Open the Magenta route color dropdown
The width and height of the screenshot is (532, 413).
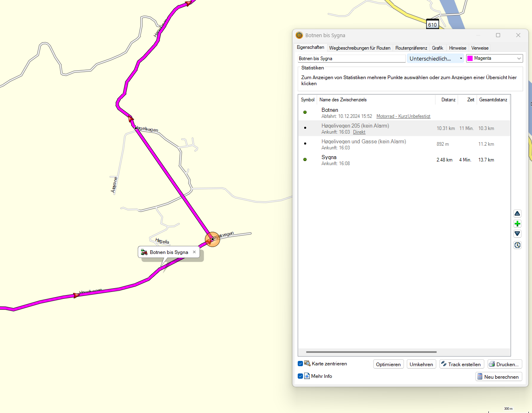494,59
